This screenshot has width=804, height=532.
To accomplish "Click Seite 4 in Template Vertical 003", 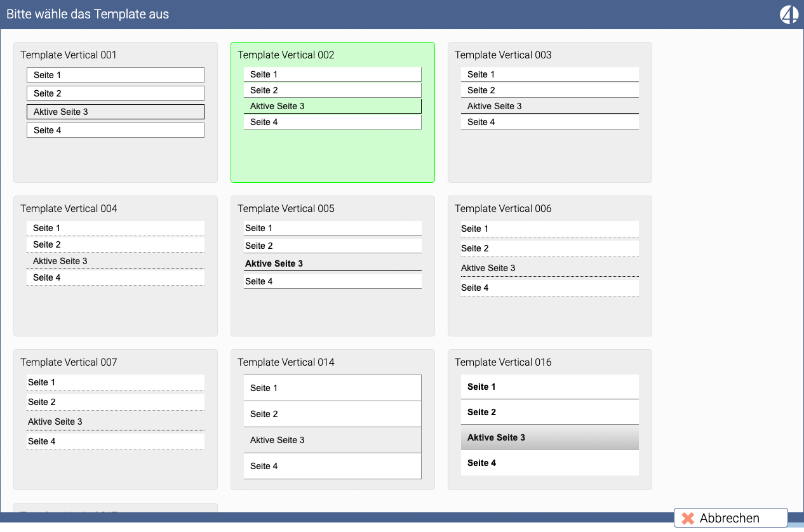I will pyautogui.click(x=550, y=122).
